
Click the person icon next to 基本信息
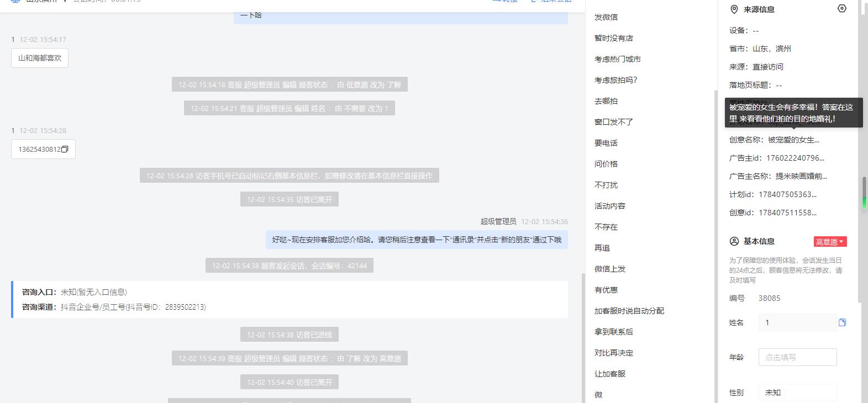(734, 241)
